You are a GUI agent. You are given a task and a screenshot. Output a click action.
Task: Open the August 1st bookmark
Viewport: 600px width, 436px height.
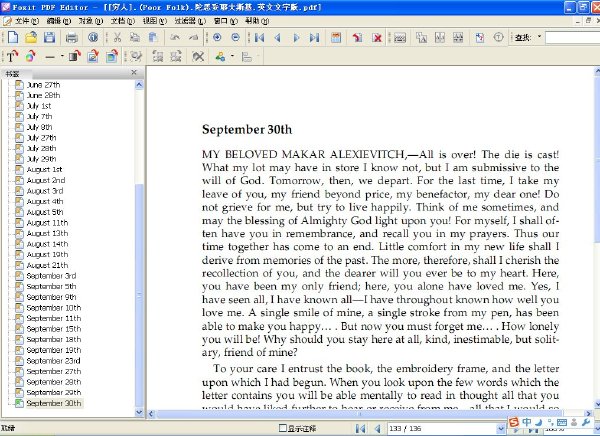coord(44,170)
